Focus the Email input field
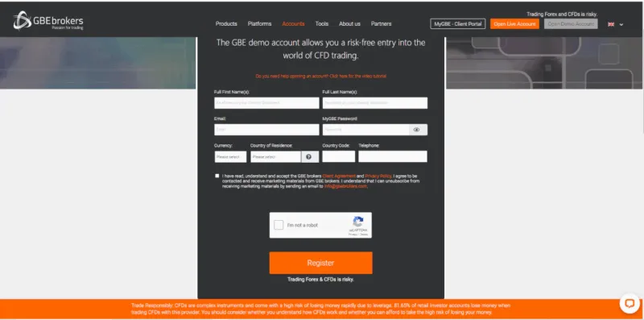 266,130
